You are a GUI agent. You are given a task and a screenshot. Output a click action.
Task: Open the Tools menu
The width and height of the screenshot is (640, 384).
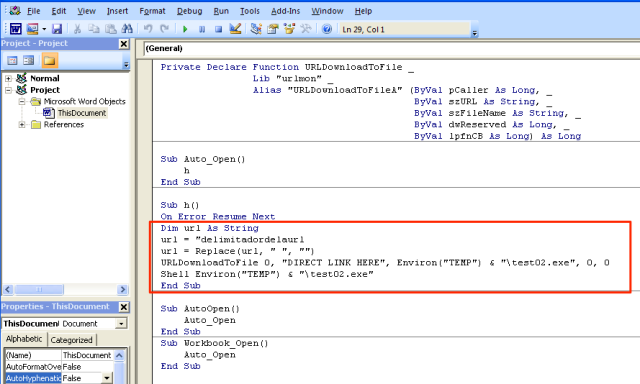[x=250, y=11]
